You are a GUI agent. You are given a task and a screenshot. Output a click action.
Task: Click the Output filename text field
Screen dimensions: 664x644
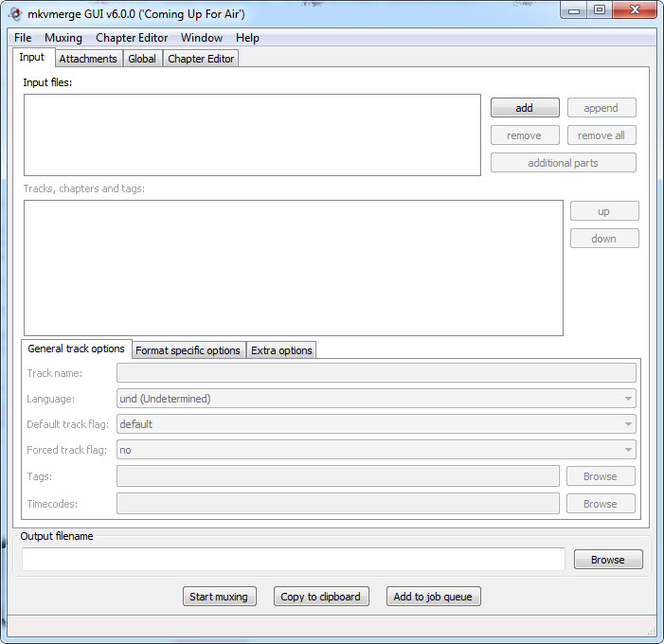click(x=294, y=560)
